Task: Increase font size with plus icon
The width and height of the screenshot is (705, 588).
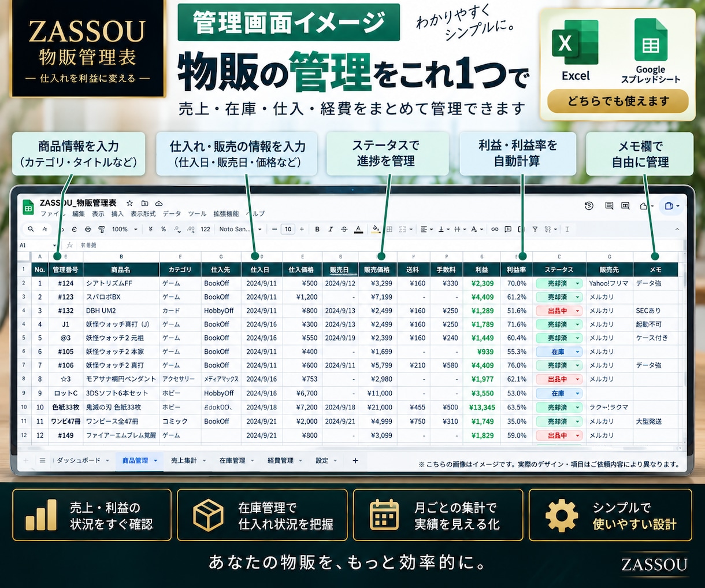Action: pyautogui.click(x=302, y=229)
